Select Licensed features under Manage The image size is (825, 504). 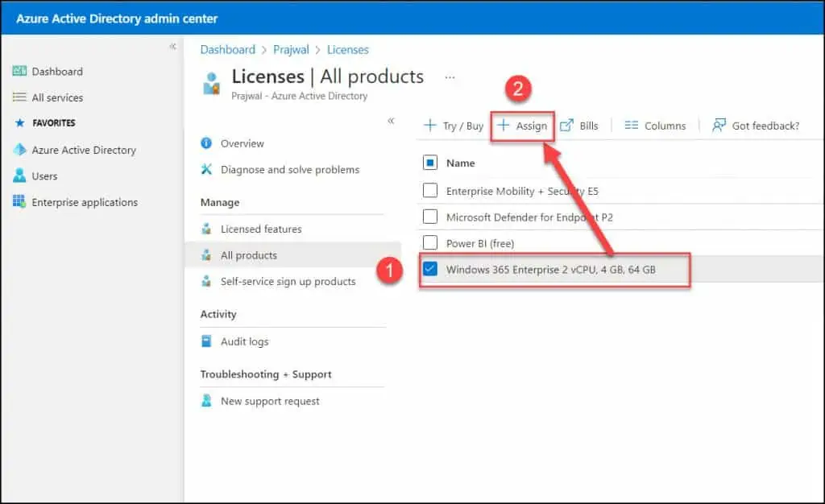pos(261,229)
